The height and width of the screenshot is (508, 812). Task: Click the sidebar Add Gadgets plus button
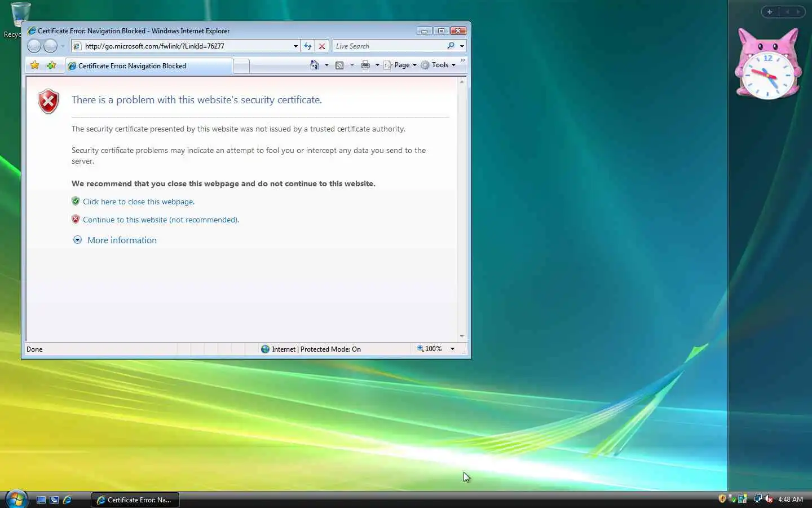(x=769, y=12)
